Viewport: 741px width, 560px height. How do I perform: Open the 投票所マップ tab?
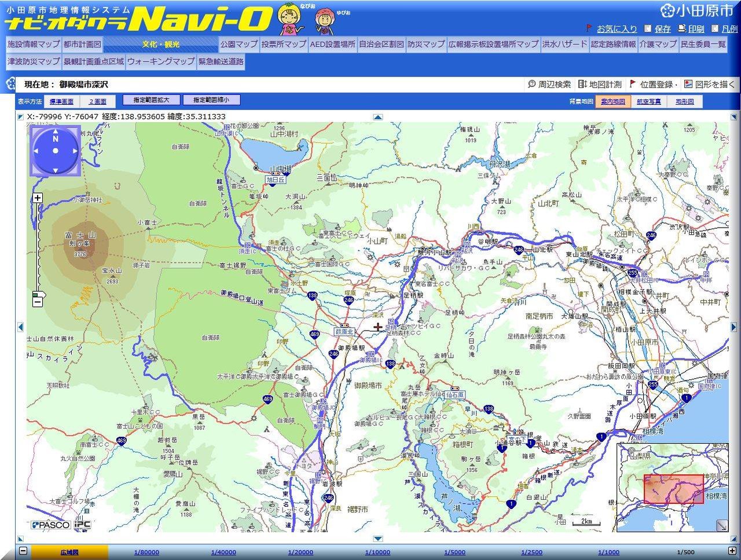point(284,44)
